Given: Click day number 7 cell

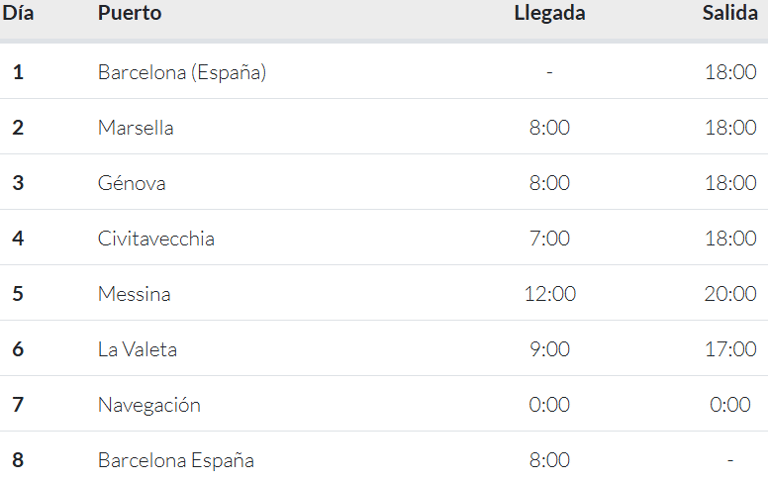Looking at the screenshot, I should 18,405.
